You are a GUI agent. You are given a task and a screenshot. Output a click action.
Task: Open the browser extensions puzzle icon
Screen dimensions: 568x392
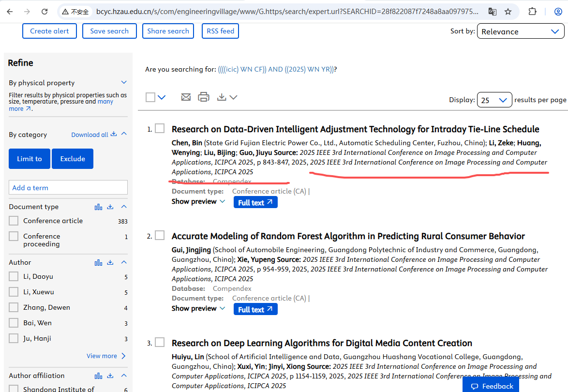(x=532, y=12)
